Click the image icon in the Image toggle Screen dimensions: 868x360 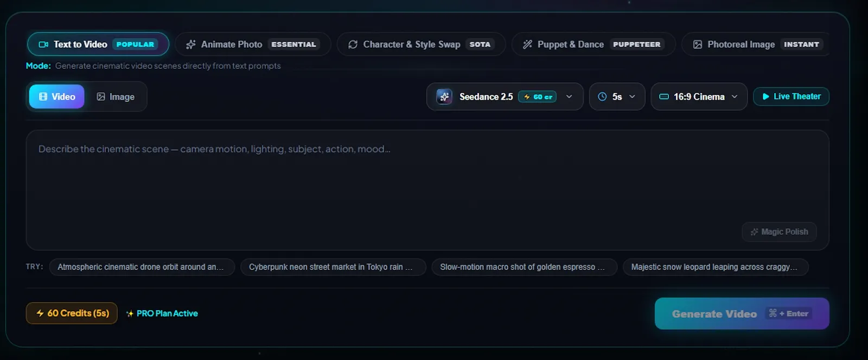(x=101, y=97)
